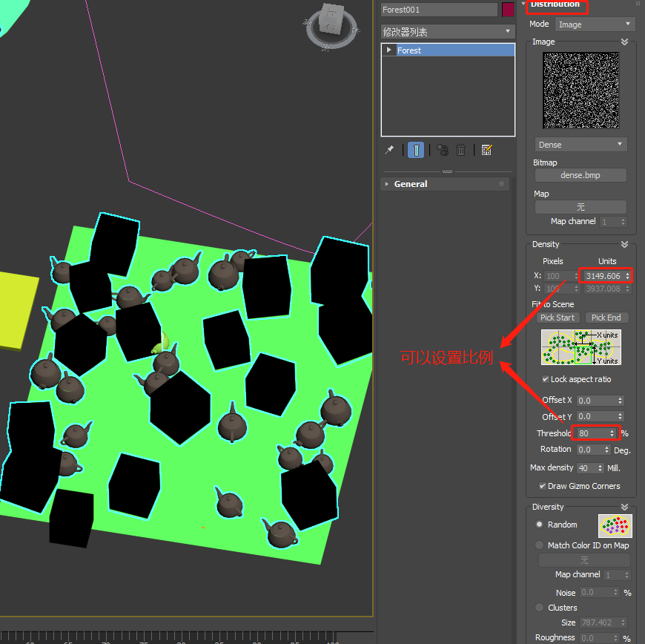Image resolution: width=645 pixels, height=644 pixels.
Task: Toggle Show End Result in modifier stack
Action: click(415, 149)
